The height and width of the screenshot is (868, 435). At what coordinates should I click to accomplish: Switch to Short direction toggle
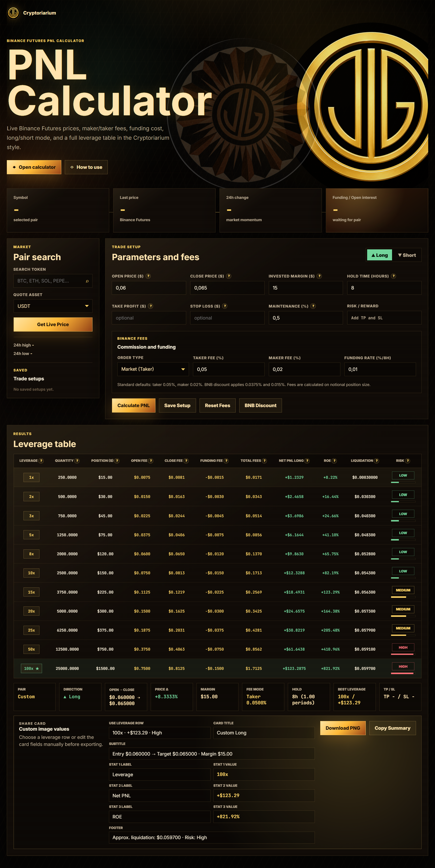pyautogui.click(x=407, y=255)
